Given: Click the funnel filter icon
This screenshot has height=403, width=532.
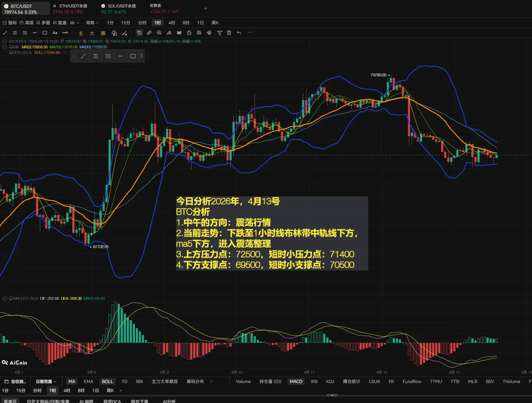Looking at the screenshot, I should coord(220,33).
